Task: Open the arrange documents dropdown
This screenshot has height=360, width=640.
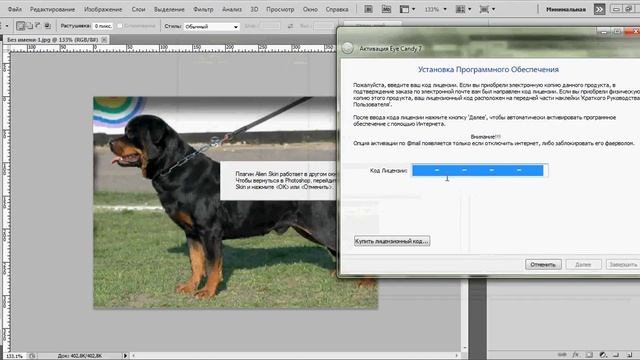Action: click(464, 9)
